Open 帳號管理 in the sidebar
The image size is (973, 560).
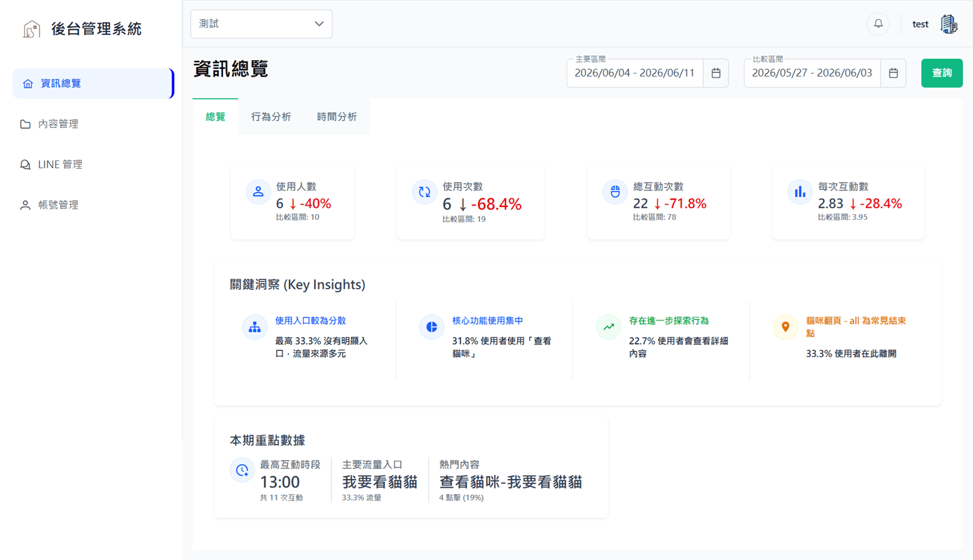[x=93, y=205]
